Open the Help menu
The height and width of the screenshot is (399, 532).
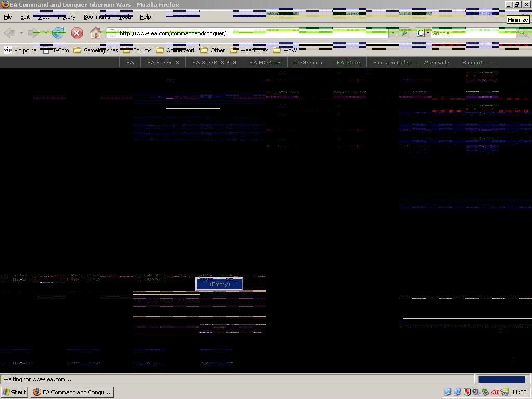[145, 17]
